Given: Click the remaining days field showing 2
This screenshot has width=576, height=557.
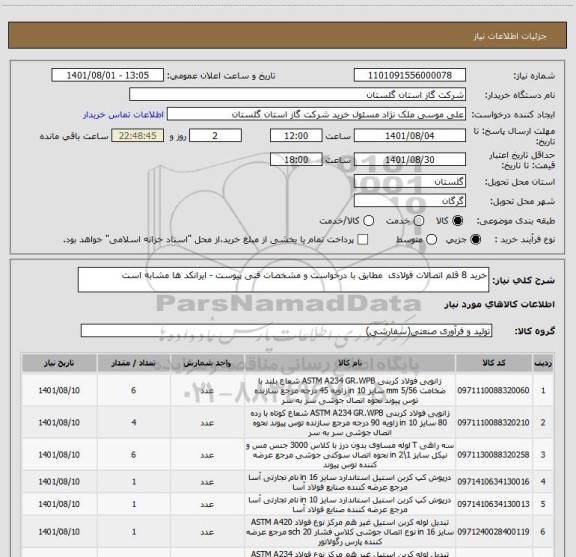Looking at the screenshot, I should click(x=215, y=136).
